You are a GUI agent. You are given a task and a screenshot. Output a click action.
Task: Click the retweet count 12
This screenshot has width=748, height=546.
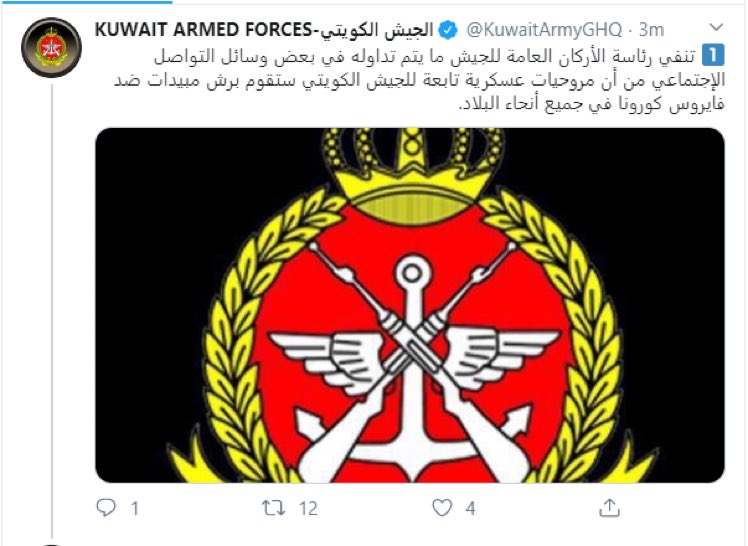pos(308,509)
